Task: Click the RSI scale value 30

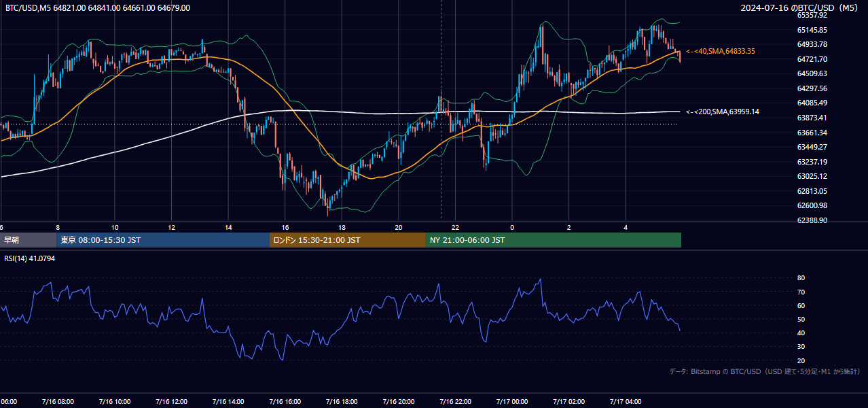Action: point(801,347)
